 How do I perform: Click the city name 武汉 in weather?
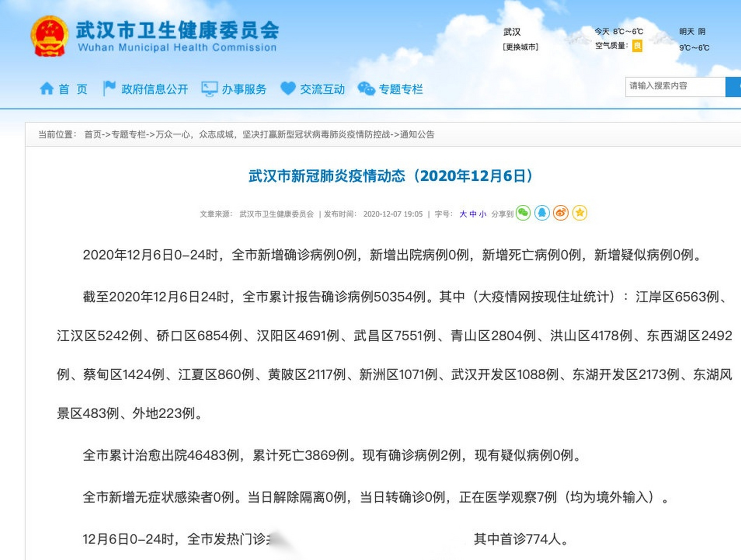click(x=512, y=32)
